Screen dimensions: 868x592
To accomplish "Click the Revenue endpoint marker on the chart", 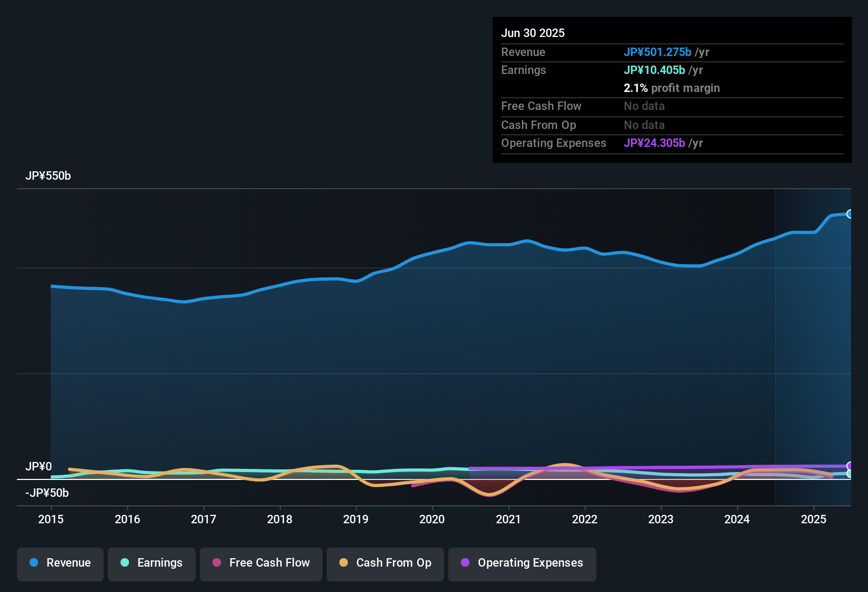I will pyautogui.click(x=851, y=214).
